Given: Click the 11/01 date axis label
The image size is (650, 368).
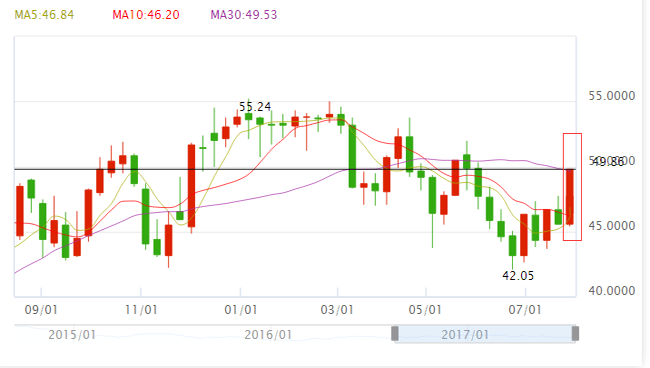Looking at the screenshot, I should coord(141,310).
